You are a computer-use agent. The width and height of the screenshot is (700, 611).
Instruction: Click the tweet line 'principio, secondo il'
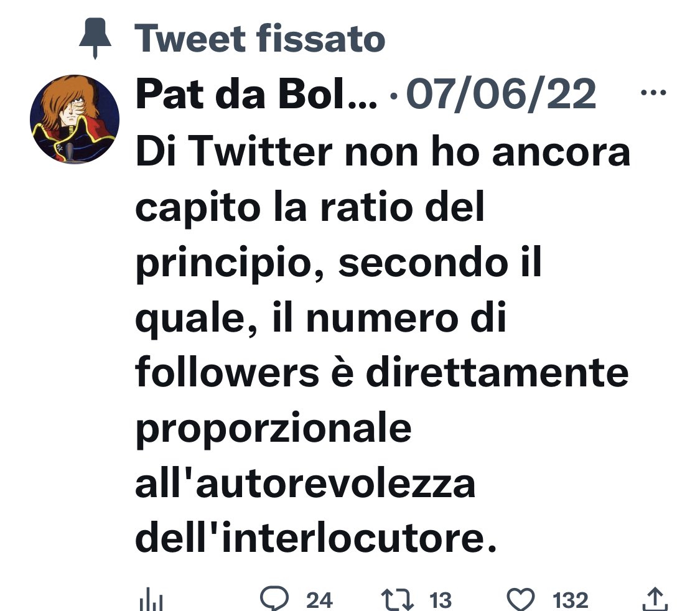pos(338,263)
